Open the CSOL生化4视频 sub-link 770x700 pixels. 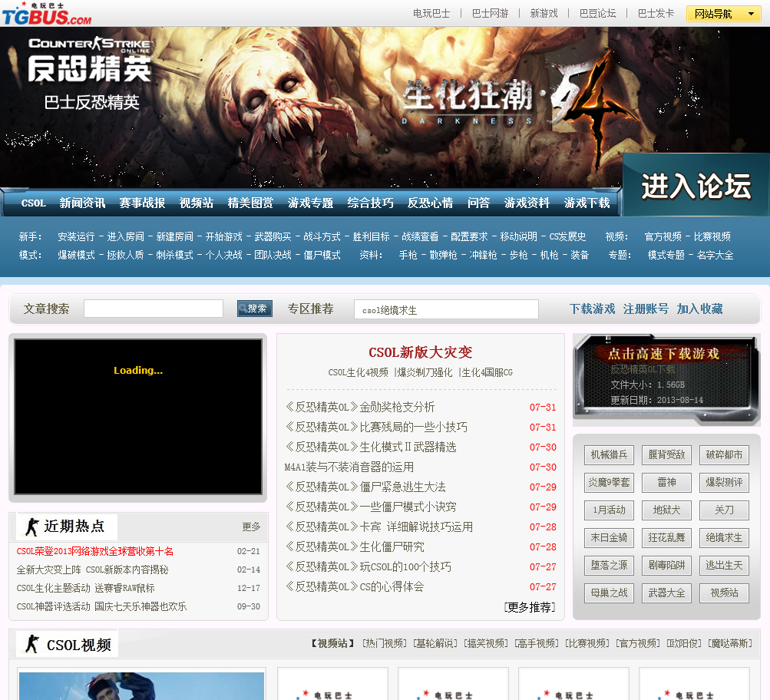point(358,372)
